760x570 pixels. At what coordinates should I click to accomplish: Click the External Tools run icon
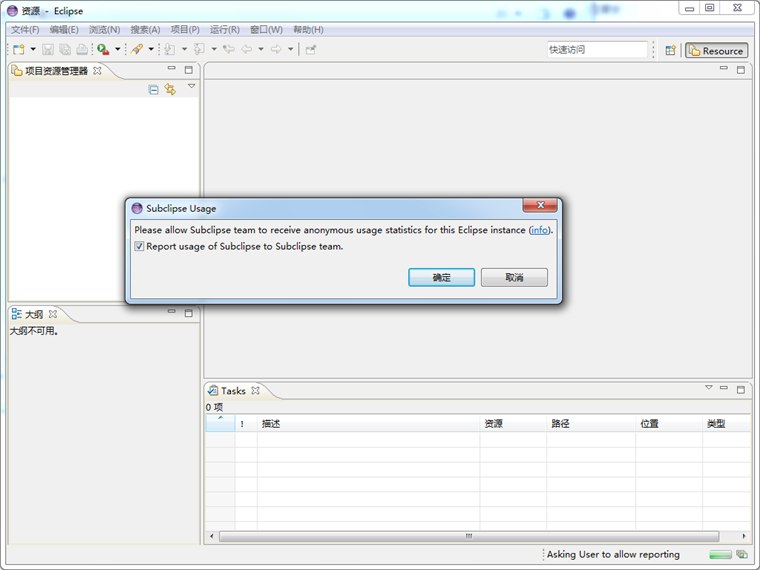(102, 49)
